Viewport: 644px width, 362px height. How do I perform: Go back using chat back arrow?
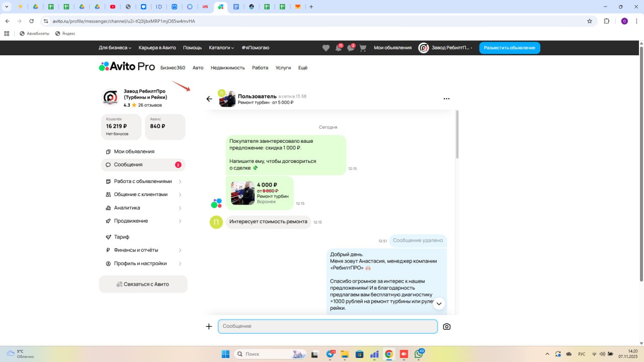209,99
